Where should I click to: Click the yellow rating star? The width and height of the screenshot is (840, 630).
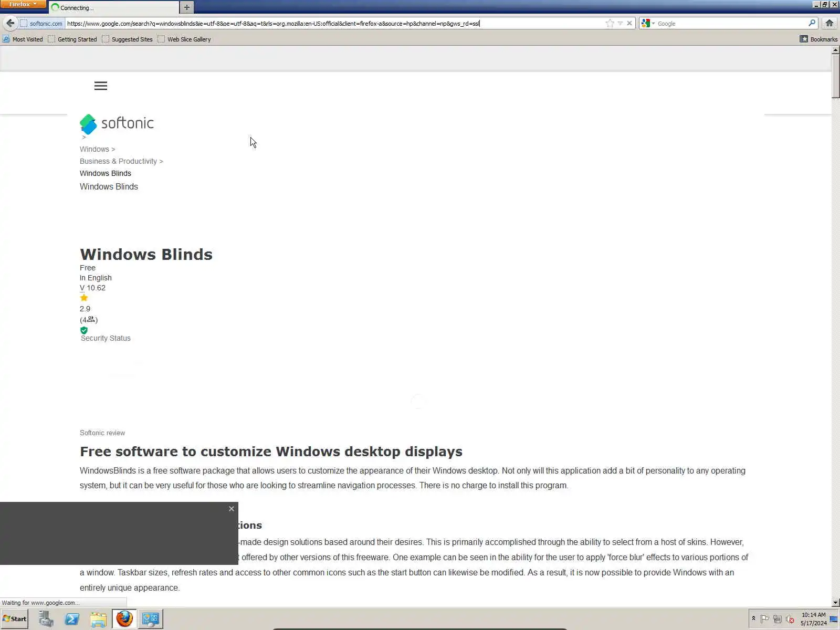[84, 298]
